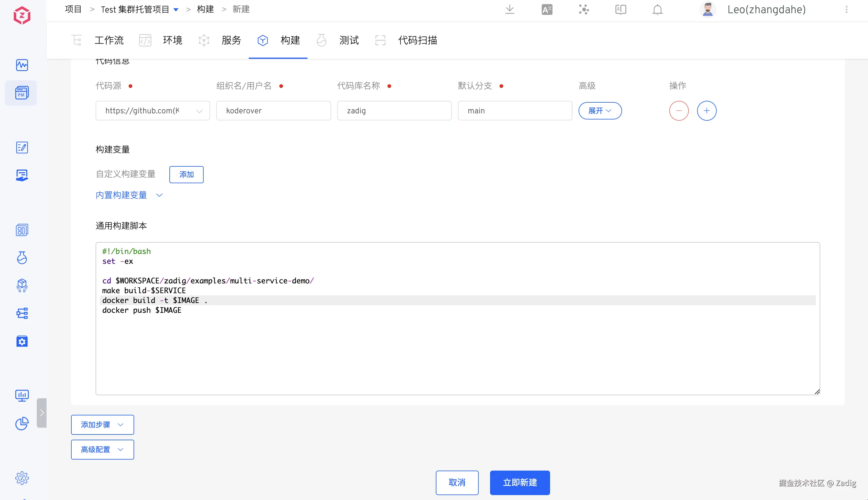Click the 默认分支 main input field
This screenshot has height=500, width=868.
pos(515,111)
